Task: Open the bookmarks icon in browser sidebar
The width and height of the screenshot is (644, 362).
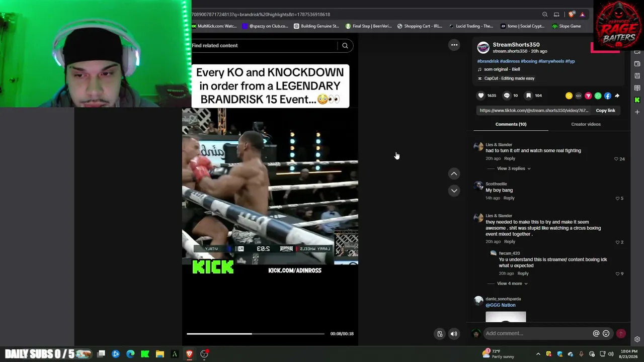Action: (637, 76)
